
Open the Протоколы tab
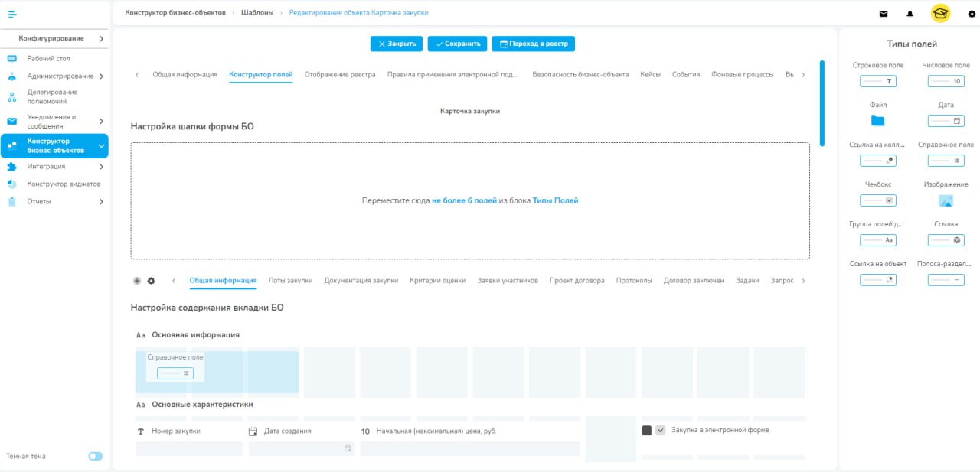tap(634, 281)
